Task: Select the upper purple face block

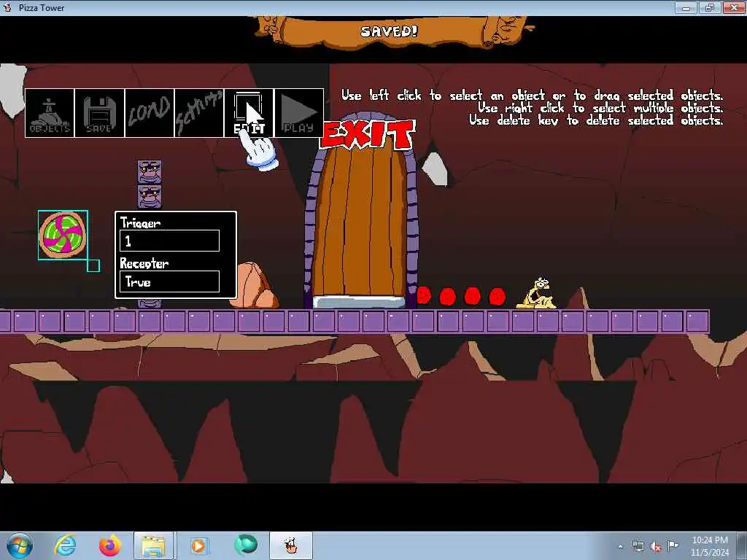Action: (150, 172)
